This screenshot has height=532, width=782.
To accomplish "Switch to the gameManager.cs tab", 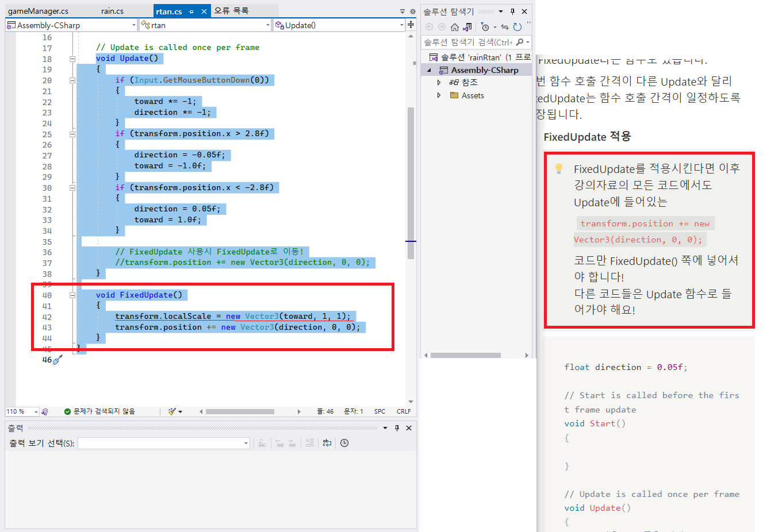I will pos(38,11).
